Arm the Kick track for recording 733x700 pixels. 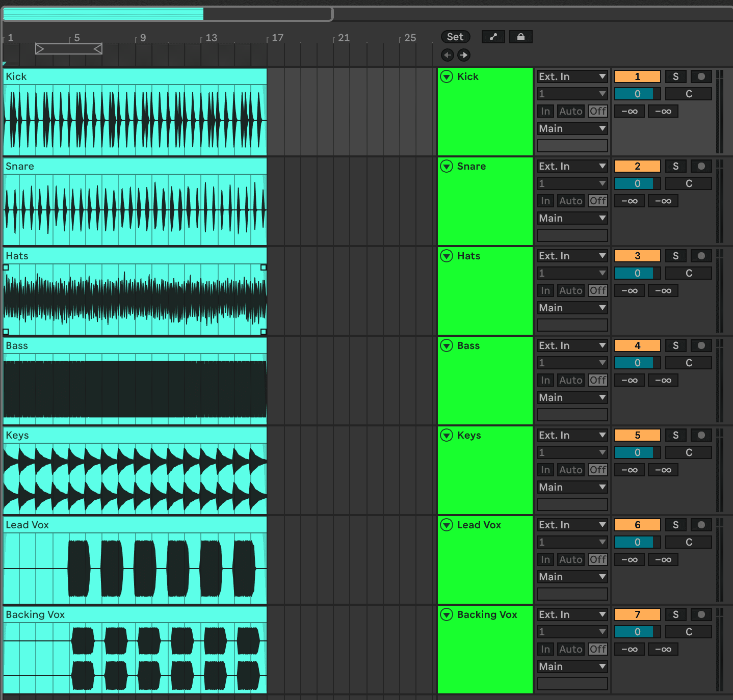[x=701, y=76]
